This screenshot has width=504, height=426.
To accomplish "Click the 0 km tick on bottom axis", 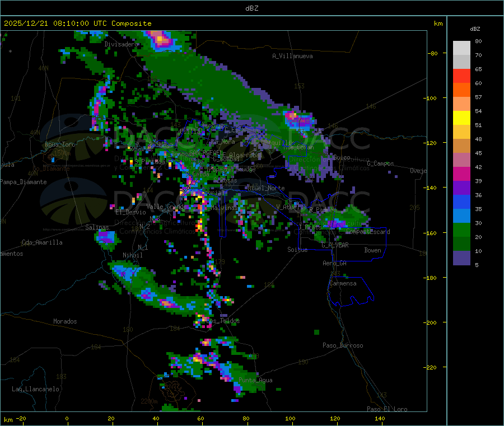I will 67,418.
